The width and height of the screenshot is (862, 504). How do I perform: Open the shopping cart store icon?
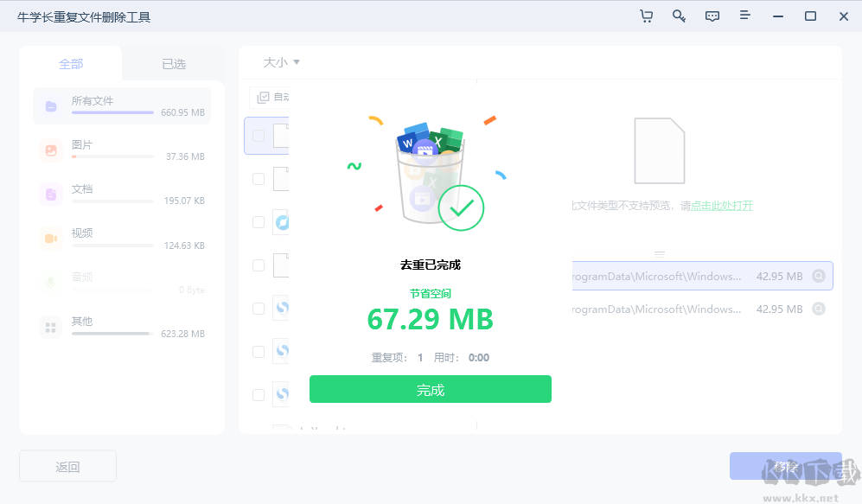click(646, 16)
